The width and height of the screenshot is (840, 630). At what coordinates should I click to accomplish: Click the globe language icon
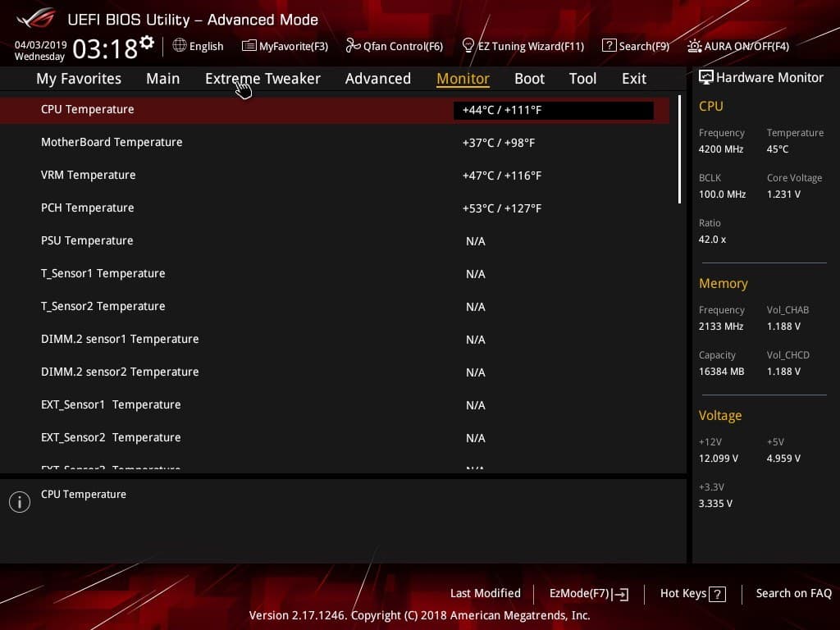point(180,46)
